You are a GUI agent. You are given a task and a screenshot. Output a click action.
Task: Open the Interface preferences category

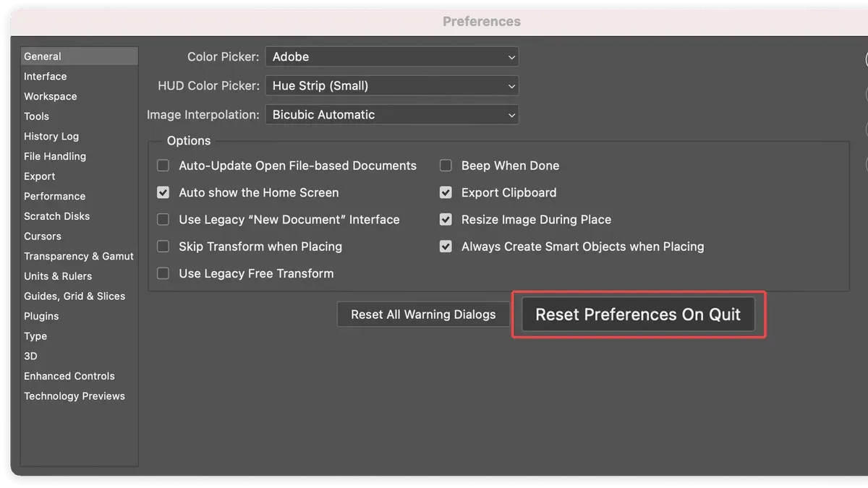click(80, 77)
